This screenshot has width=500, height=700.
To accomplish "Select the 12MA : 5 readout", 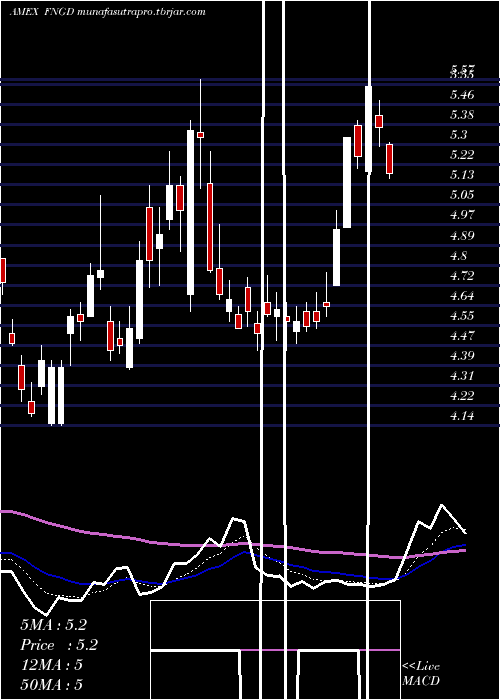I will coord(51,665).
